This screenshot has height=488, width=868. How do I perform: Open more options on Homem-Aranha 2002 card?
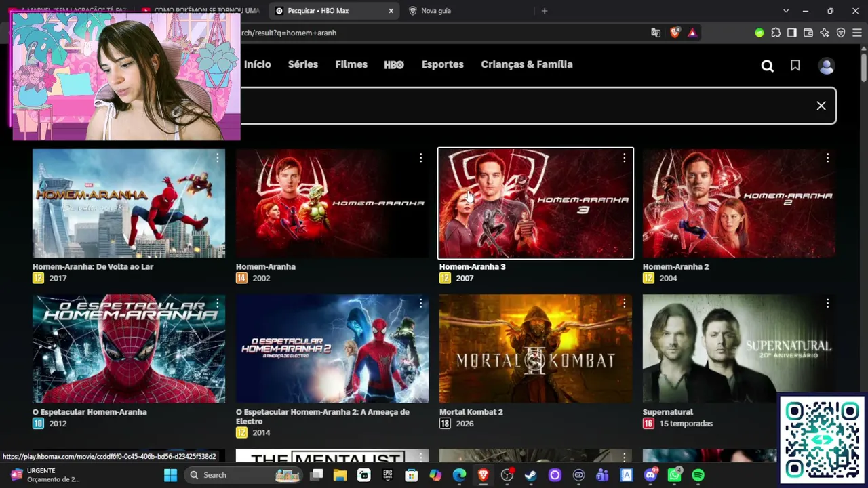(x=420, y=158)
